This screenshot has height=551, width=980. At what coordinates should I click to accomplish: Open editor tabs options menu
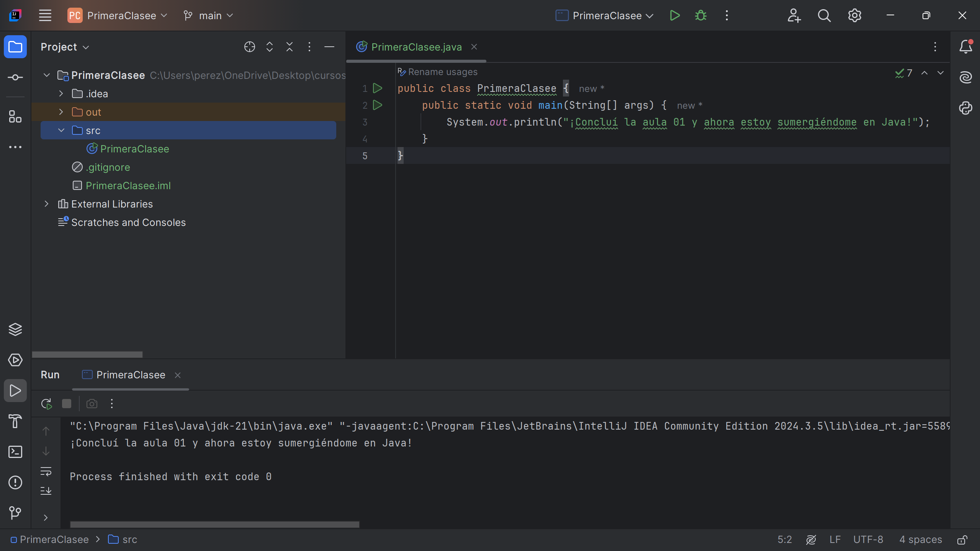point(935,47)
